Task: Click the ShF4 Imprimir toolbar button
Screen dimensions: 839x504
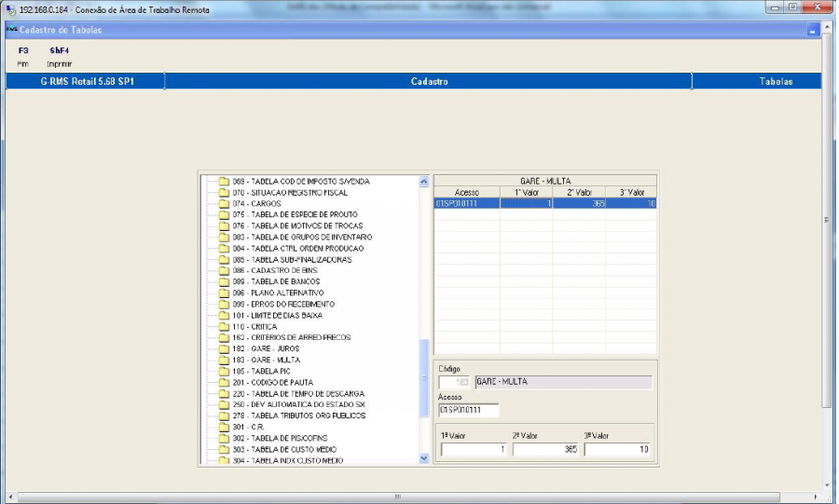Action: click(x=59, y=57)
